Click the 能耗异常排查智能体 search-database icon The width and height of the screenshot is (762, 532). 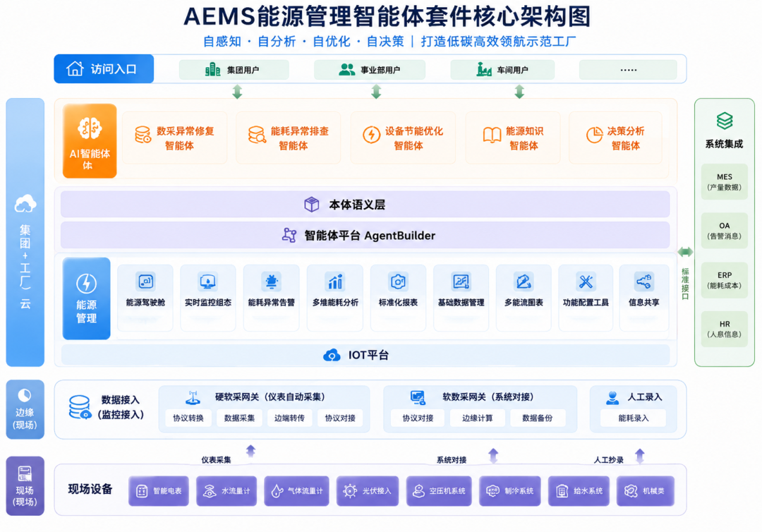[257, 135]
